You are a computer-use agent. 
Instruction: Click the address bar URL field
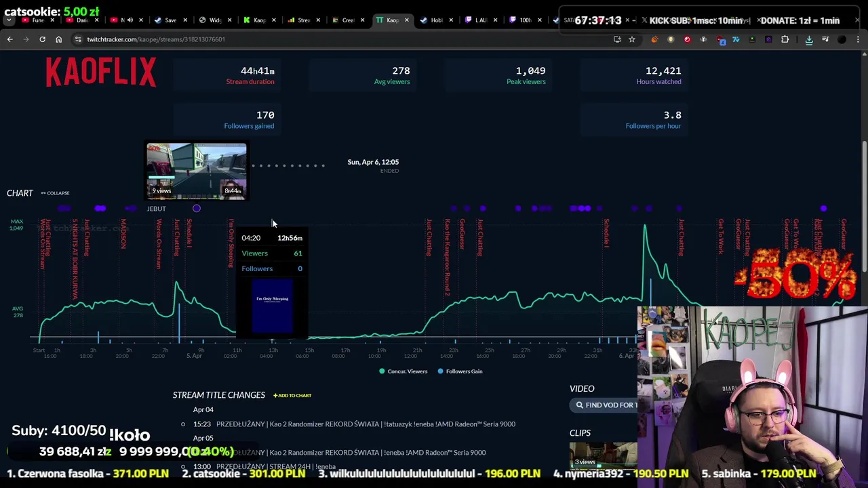[339, 39]
